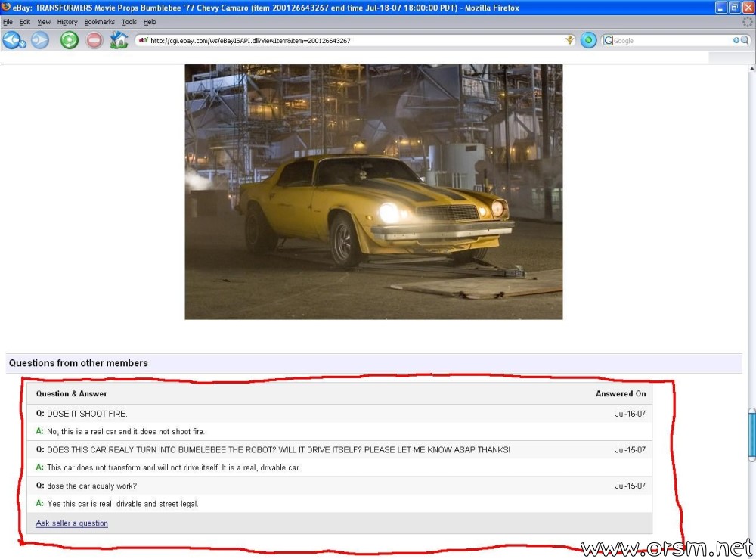Click the yellow Camaro listing photo
Screen dimensions: 756x559
pos(373,191)
